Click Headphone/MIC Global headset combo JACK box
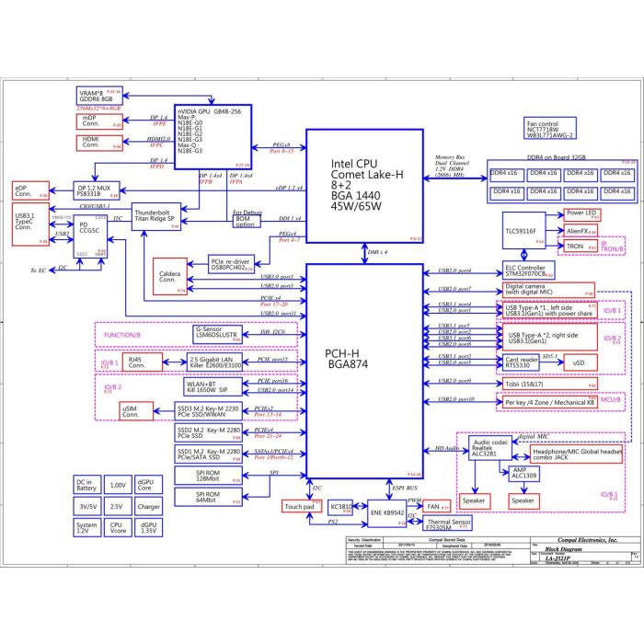 [576, 454]
